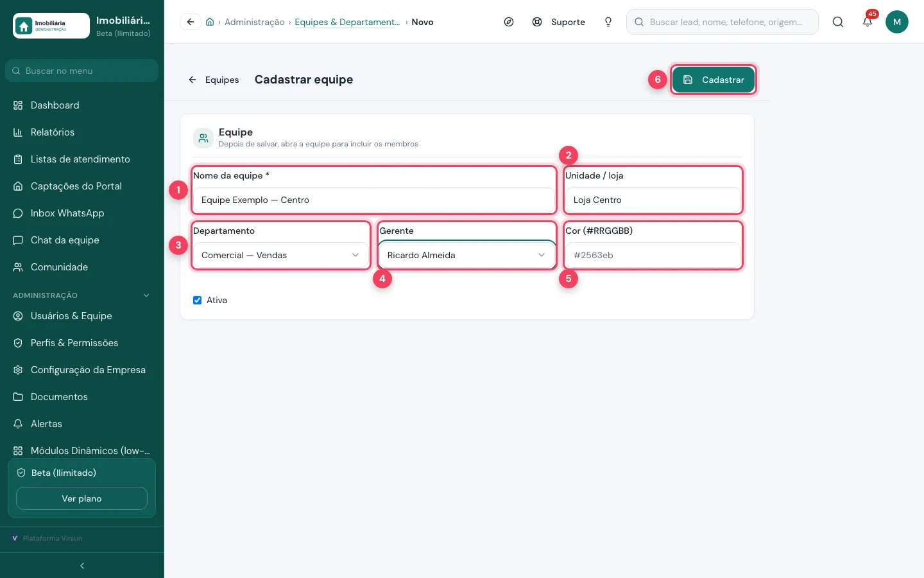Open Captações do Portal
924x578 pixels.
(x=82, y=186)
